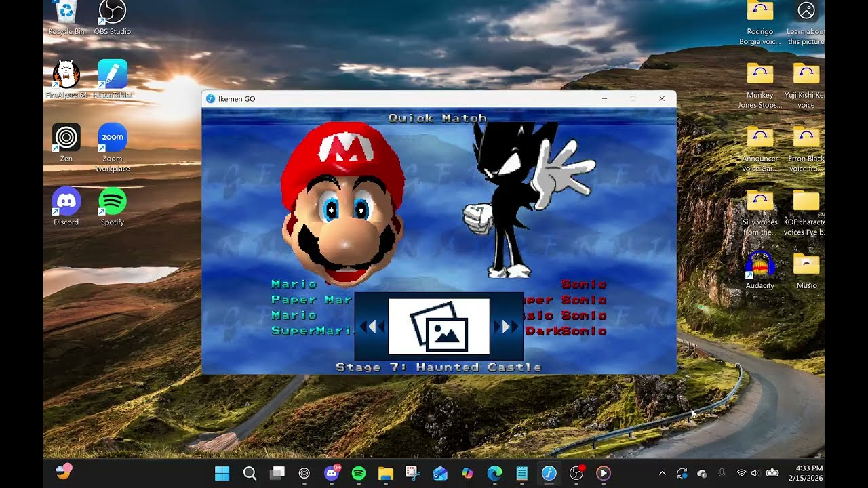Open the KOF character voices folder
Image resolution: width=868 pixels, height=488 pixels.
coord(806,213)
